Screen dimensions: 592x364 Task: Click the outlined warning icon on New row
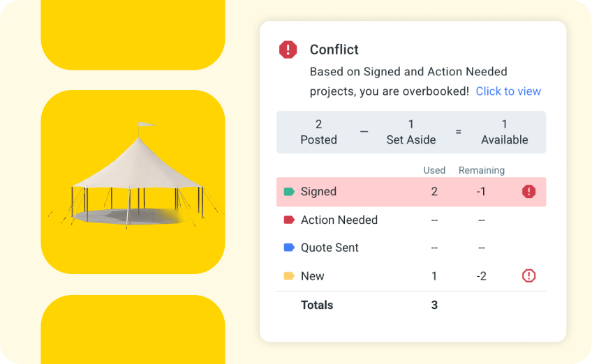click(529, 276)
